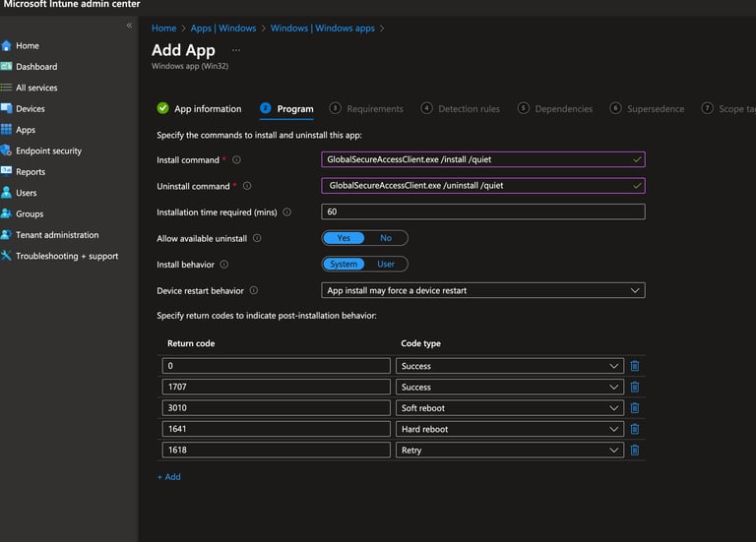The image size is (756, 542).
Task: Click the 'Return code' column header
Action: [x=191, y=343]
